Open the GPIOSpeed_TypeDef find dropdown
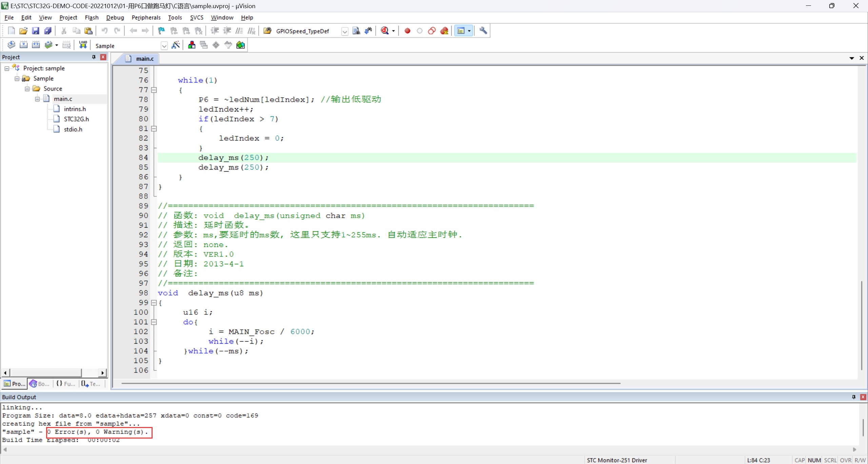The width and height of the screenshot is (868, 464). click(344, 31)
